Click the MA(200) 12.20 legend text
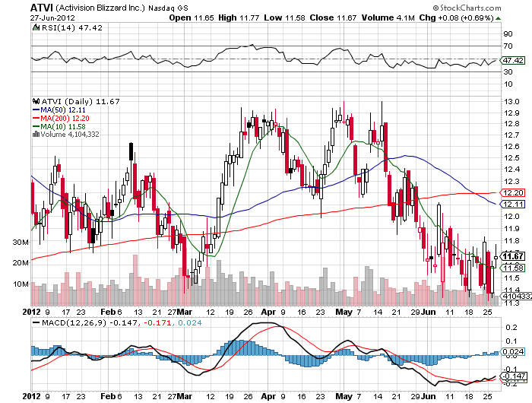 [x=65, y=118]
